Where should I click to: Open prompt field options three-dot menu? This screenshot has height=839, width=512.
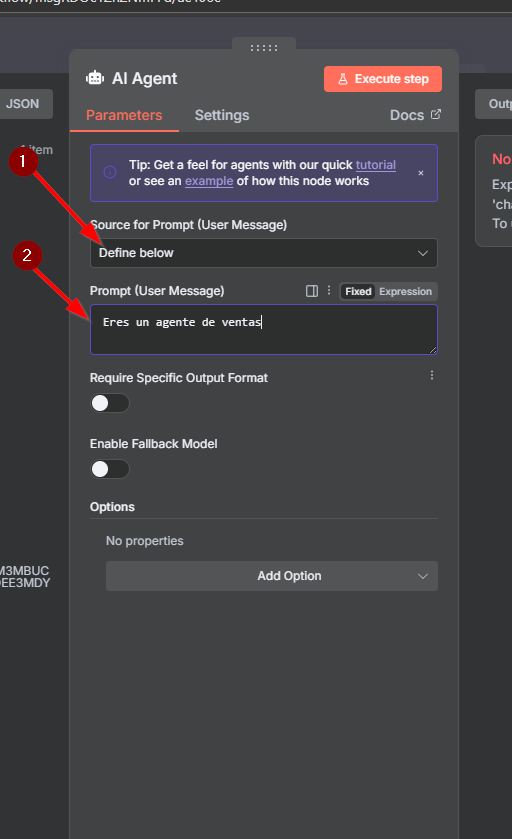[328, 291]
